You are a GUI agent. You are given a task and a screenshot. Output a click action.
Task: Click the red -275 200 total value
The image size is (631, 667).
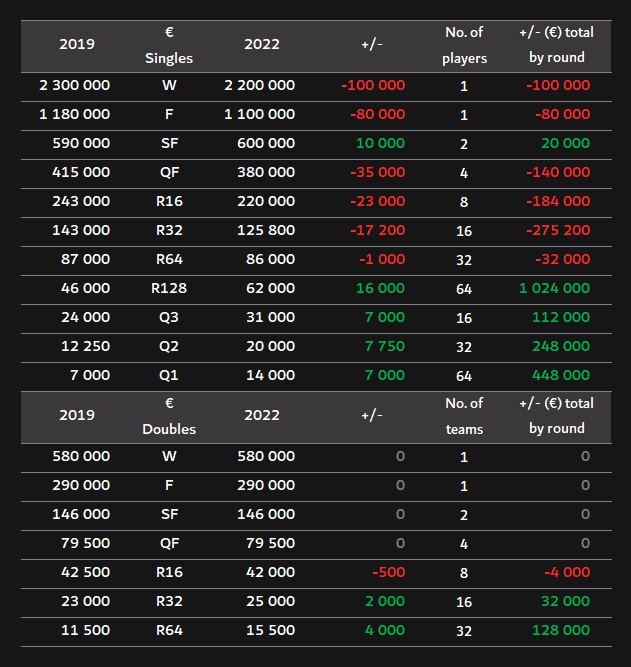click(x=558, y=230)
